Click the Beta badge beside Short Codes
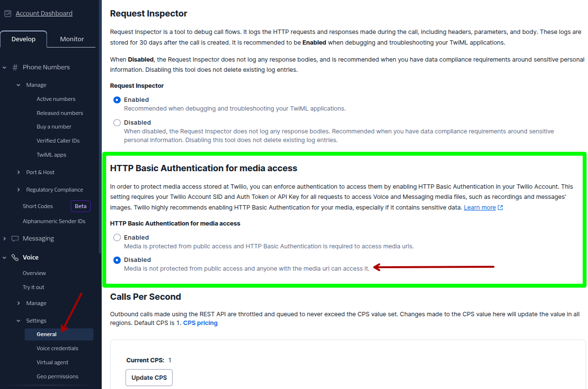The image size is (588, 389). pyautogui.click(x=80, y=206)
